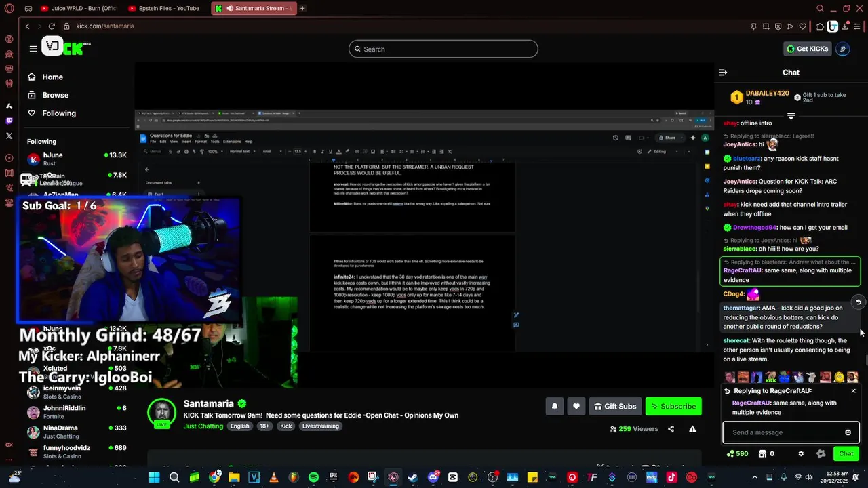Click the Gift Subs button

[615, 406]
